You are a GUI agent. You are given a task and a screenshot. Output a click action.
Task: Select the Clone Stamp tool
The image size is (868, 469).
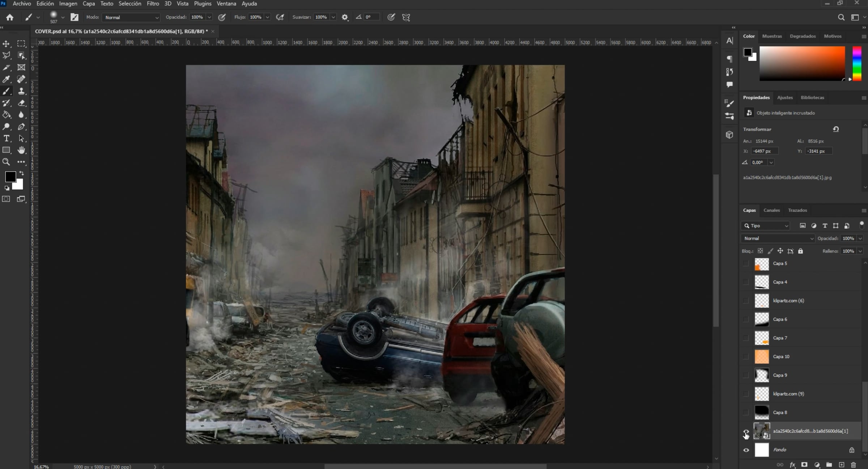click(x=21, y=91)
